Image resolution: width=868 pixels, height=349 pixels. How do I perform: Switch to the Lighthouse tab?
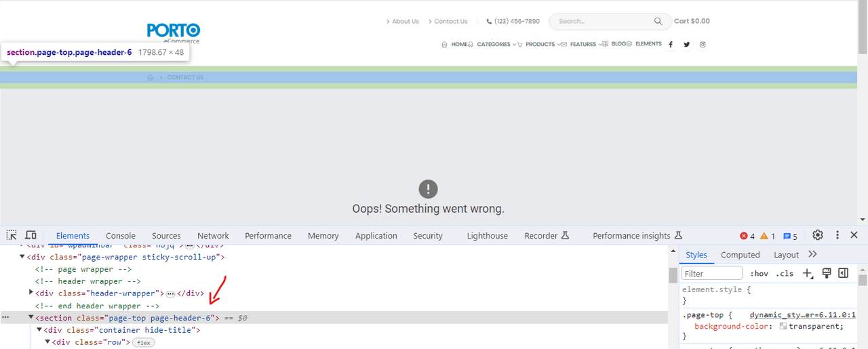(x=487, y=236)
